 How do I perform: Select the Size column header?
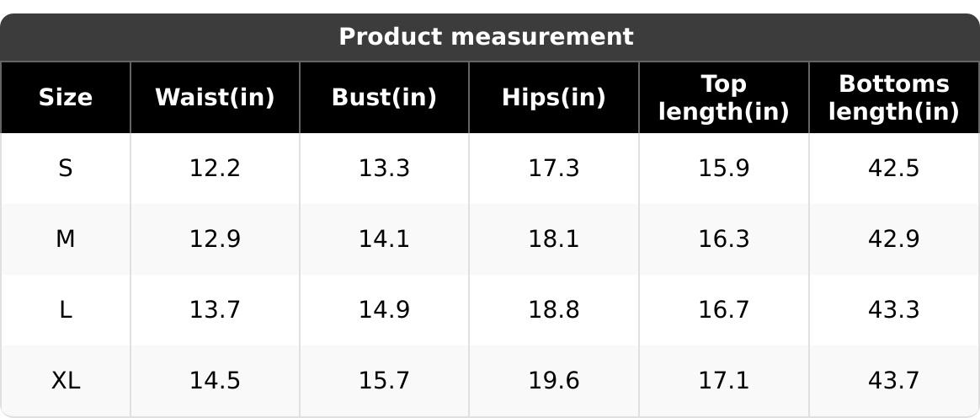click(65, 98)
